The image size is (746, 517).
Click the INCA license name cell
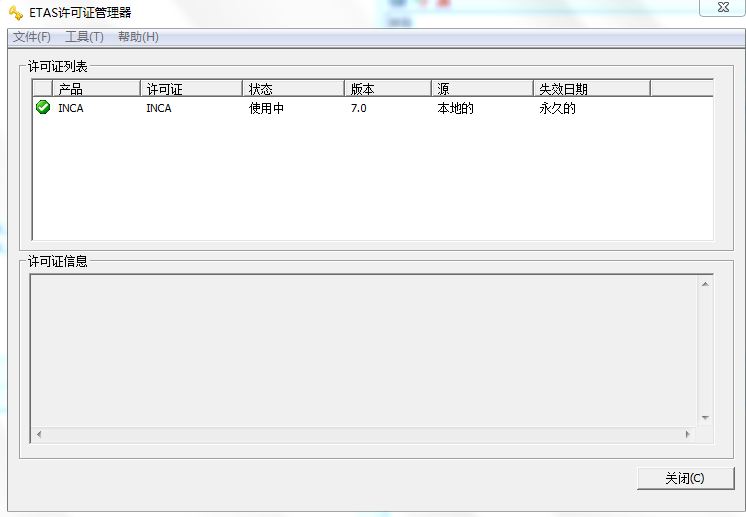coord(158,108)
